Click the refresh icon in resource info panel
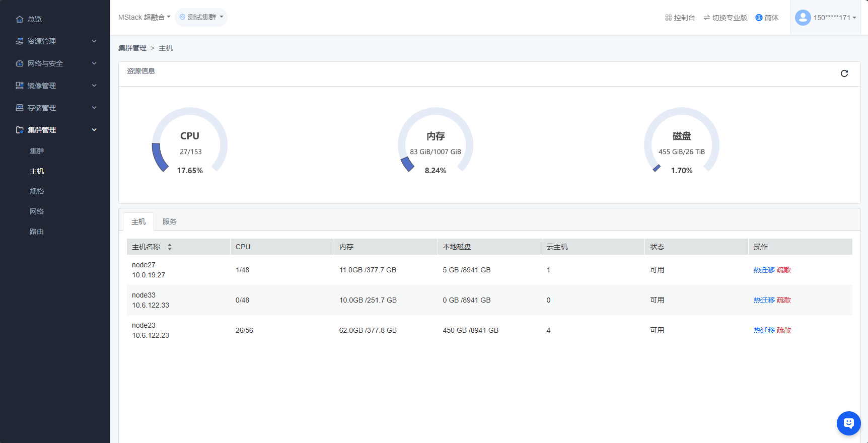 click(x=844, y=73)
